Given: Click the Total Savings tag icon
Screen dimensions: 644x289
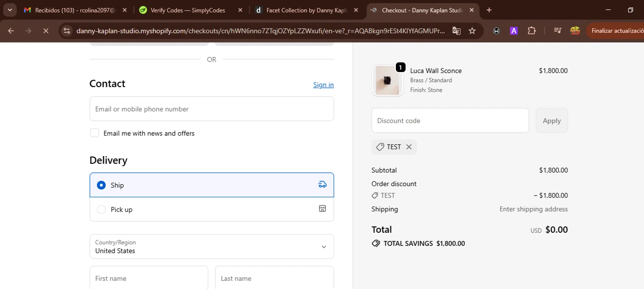Looking at the screenshot, I should click(x=376, y=244).
